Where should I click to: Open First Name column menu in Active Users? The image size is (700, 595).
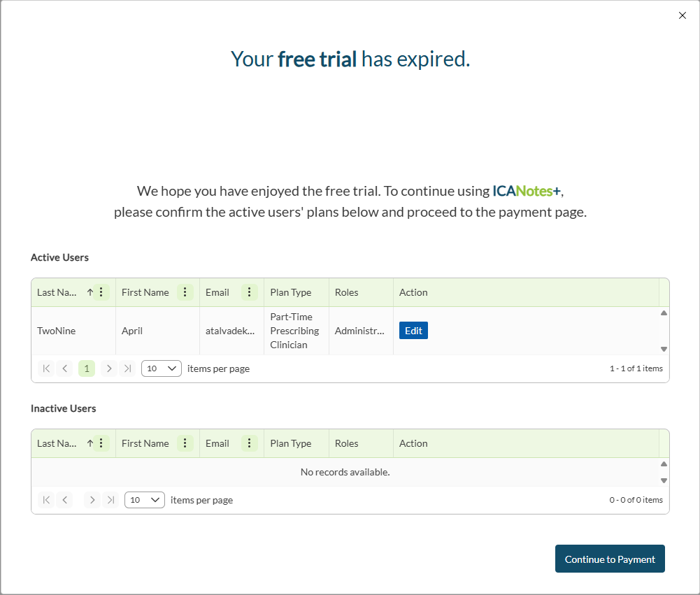click(185, 292)
